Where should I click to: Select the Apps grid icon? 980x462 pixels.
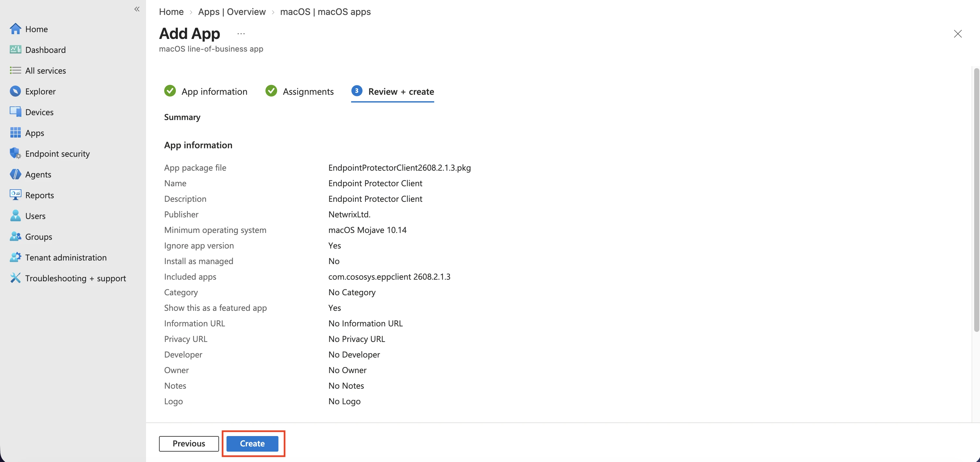click(x=15, y=133)
